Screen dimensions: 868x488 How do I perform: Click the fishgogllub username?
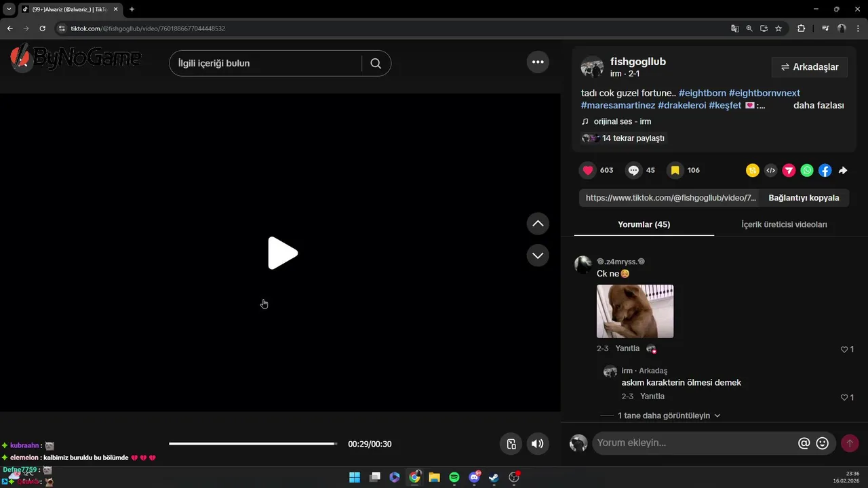pos(638,62)
